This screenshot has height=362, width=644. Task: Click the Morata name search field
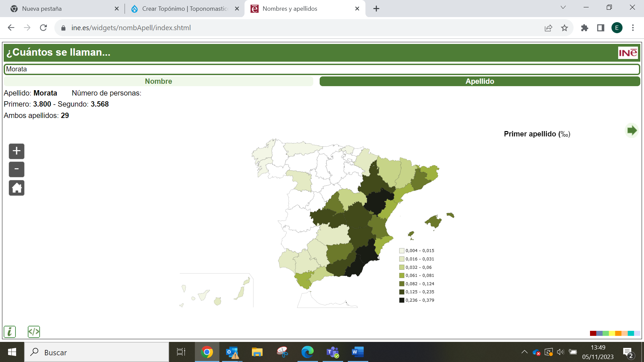(321, 69)
